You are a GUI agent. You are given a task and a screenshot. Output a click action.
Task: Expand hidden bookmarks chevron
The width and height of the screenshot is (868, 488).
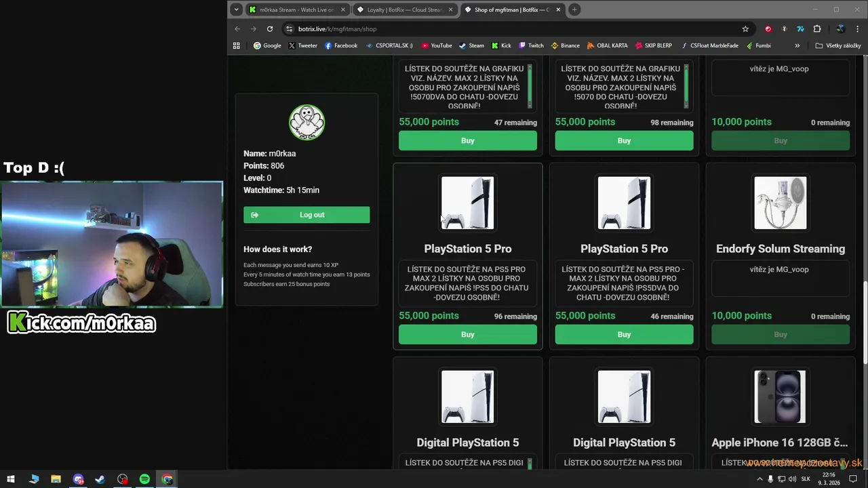[x=797, y=45]
